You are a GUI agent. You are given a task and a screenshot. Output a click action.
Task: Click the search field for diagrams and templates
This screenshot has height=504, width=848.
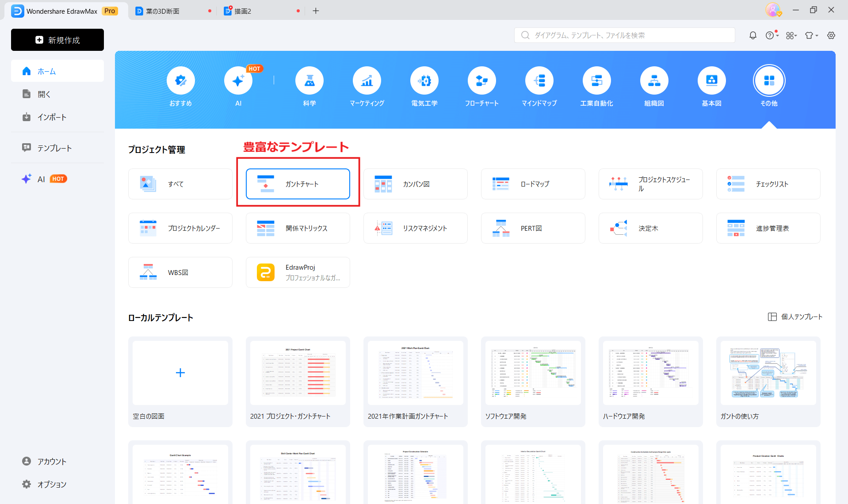tap(624, 35)
